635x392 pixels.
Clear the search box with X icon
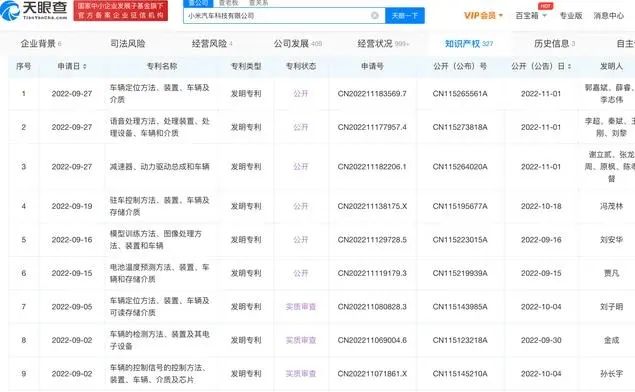pos(375,15)
